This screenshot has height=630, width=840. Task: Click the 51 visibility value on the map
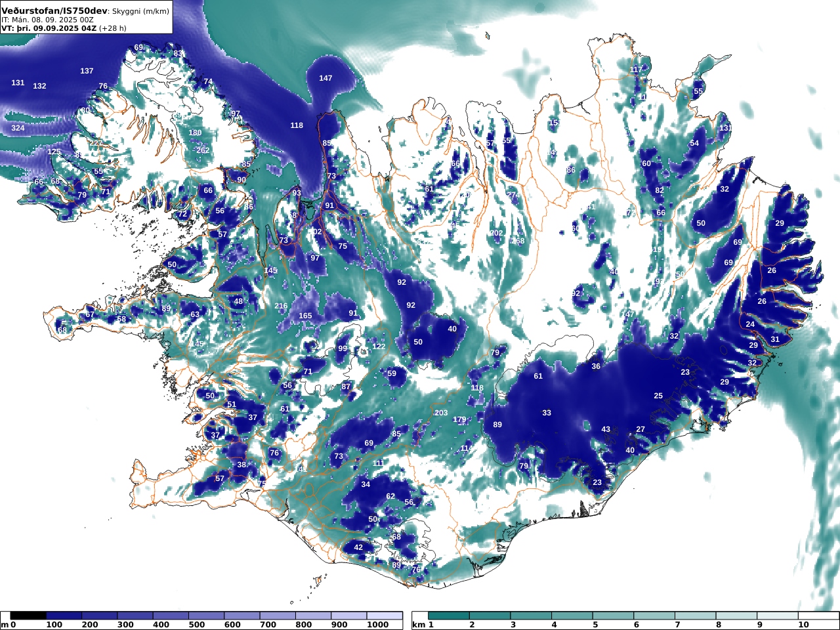tap(231, 404)
